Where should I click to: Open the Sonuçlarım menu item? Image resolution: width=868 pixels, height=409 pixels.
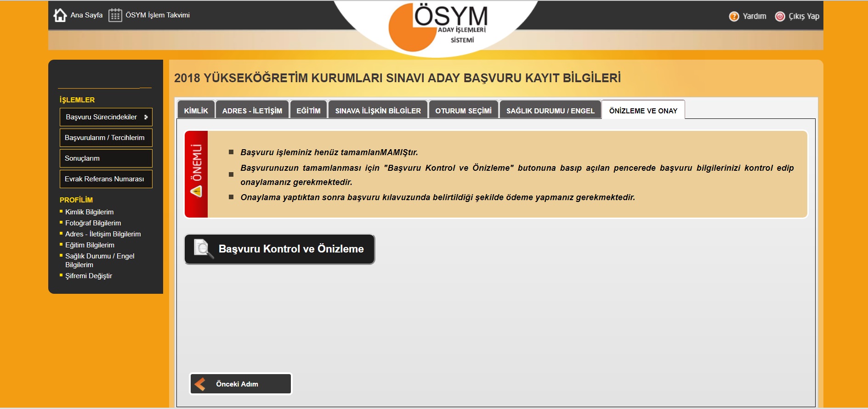click(x=106, y=158)
